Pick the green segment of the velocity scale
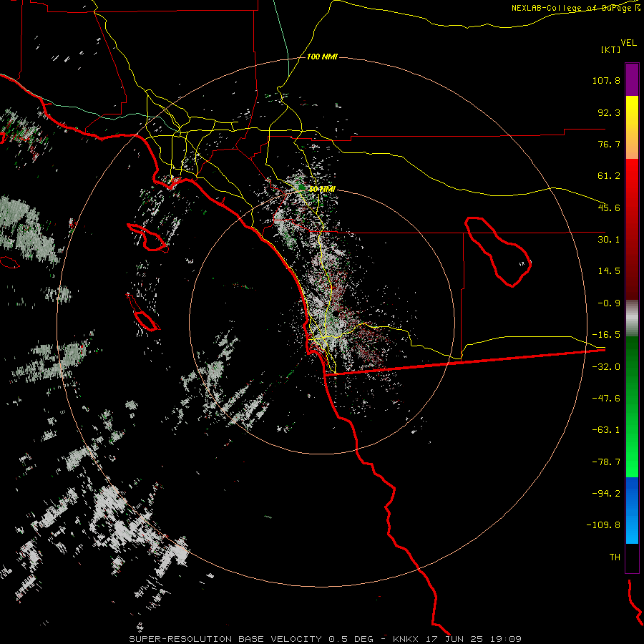Viewport: 644px width, 644px height. click(632, 406)
